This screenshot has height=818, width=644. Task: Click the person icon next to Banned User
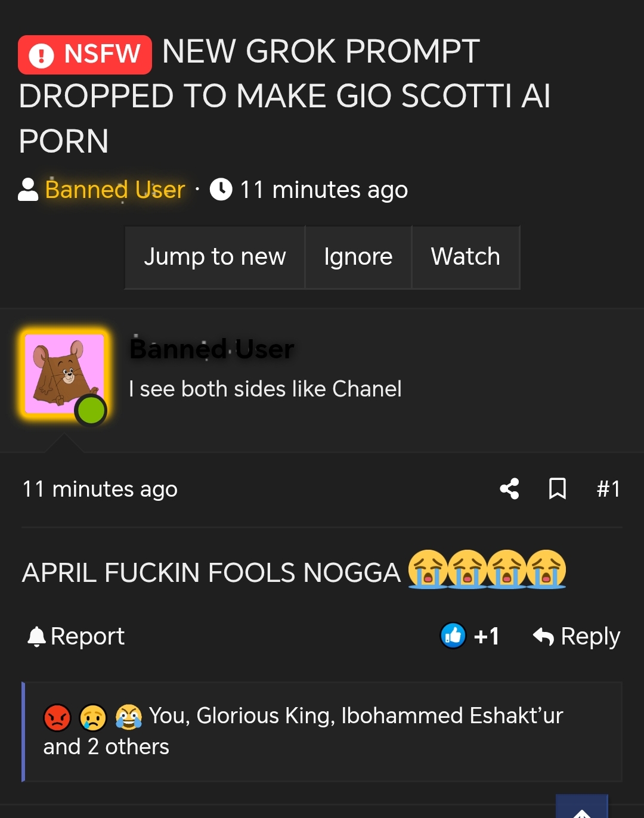tap(27, 190)
